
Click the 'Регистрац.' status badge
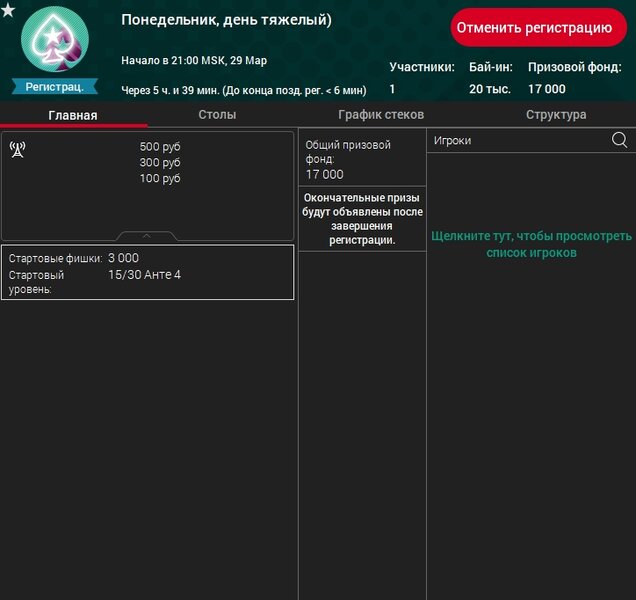point(54,87)
